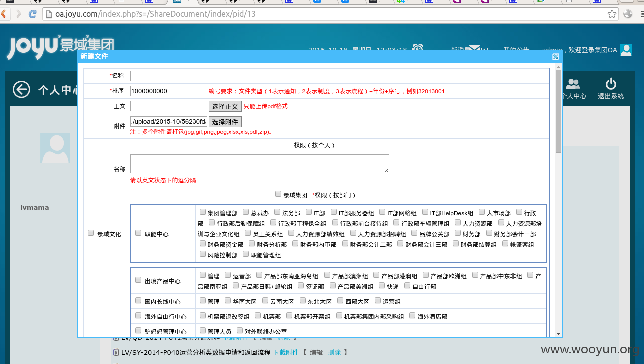Image resolution: width=644 pixels, height=364 pixels.
Task: Tick the 机票部 checkbox
Action: click(x=258, y=315)
